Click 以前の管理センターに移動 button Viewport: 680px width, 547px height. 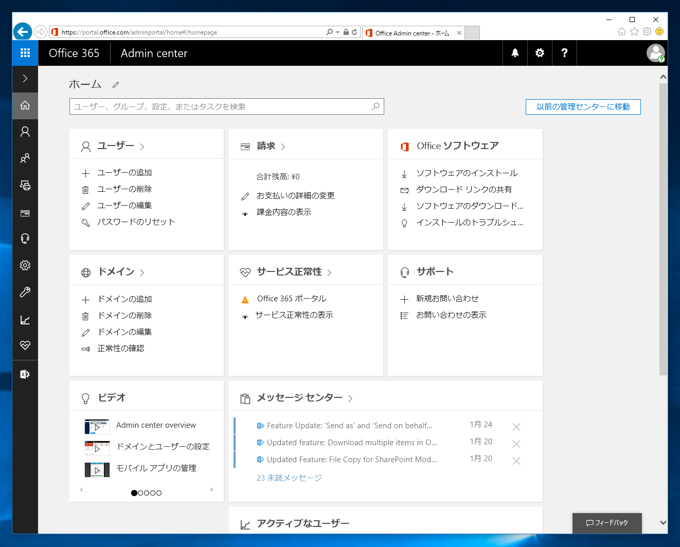[583, 107]
